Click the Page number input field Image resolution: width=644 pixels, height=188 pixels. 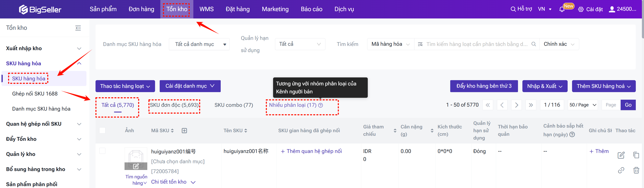tap(611, 105)
